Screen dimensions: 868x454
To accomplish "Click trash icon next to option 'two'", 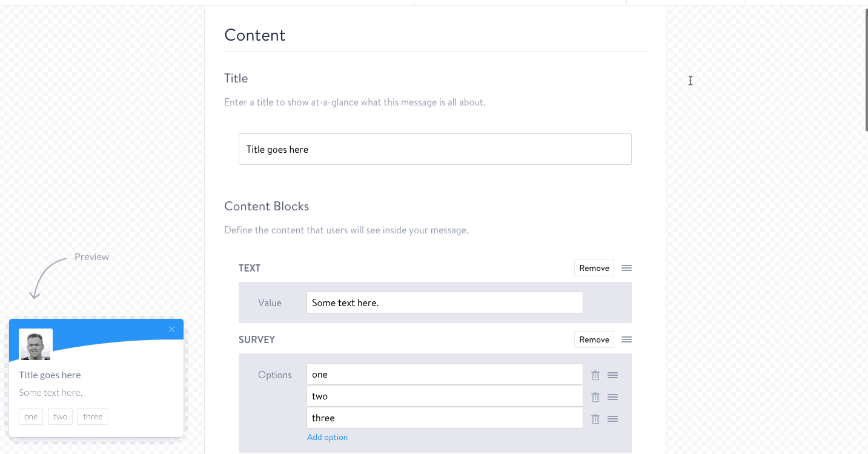I will pyautogui.click(x=595, y=397).
